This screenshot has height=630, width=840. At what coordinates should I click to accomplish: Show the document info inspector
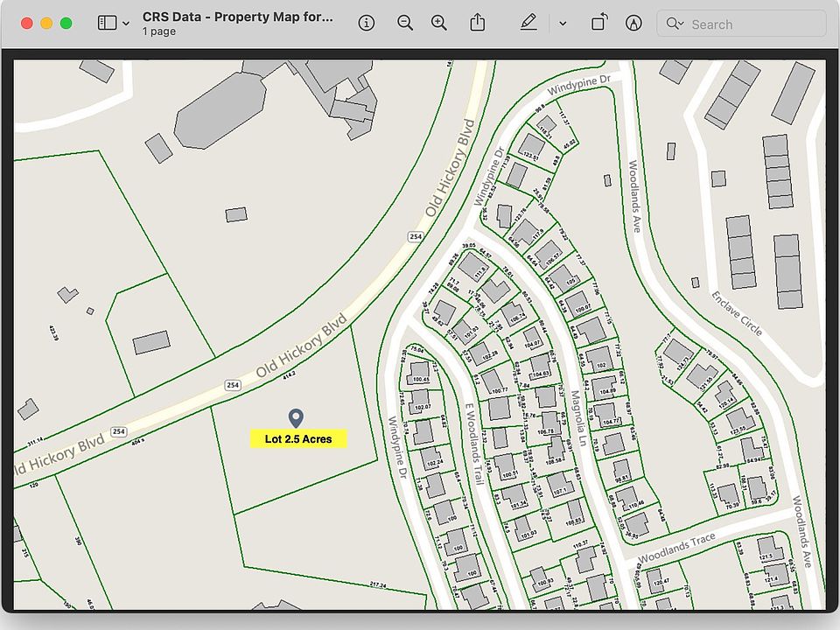(x=367, y=24)
